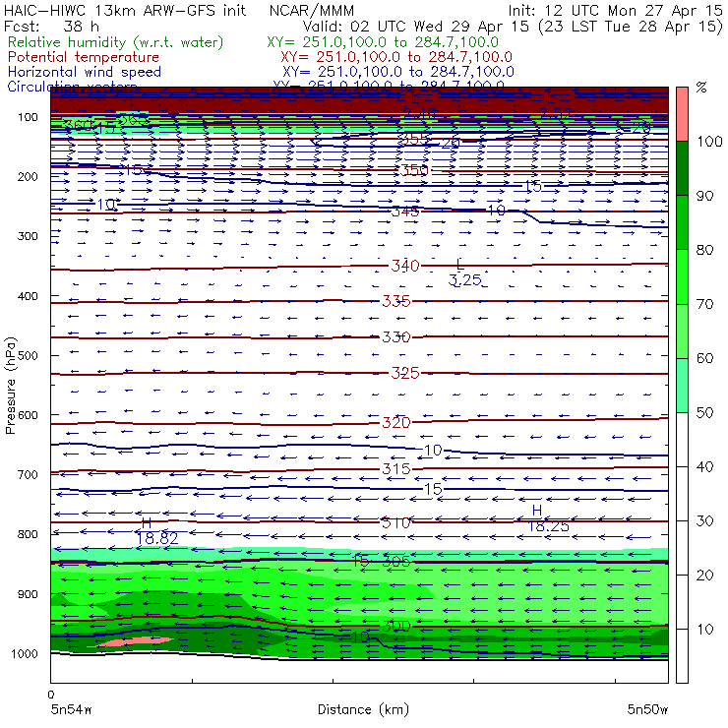This screenshot has width=728, height=728.
Task: Click the '90' color bar label
Action: [x=704, y=196]
